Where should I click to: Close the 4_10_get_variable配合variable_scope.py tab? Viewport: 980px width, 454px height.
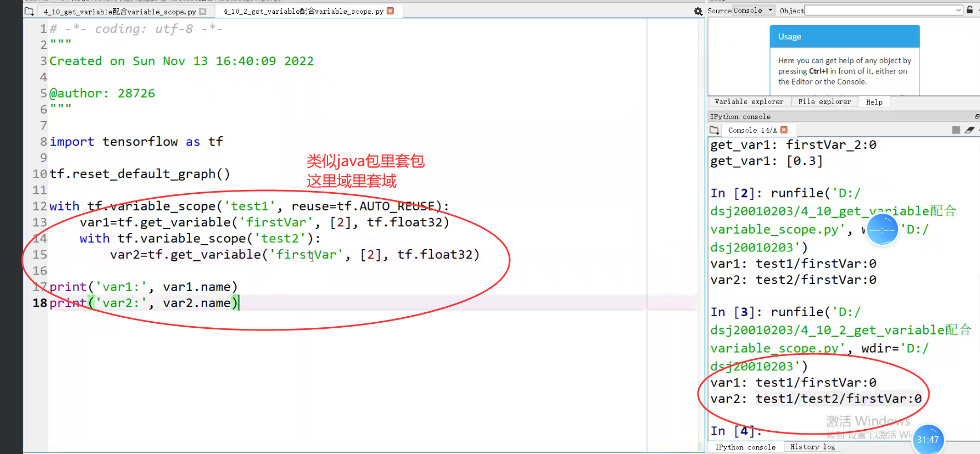[203, 11]
